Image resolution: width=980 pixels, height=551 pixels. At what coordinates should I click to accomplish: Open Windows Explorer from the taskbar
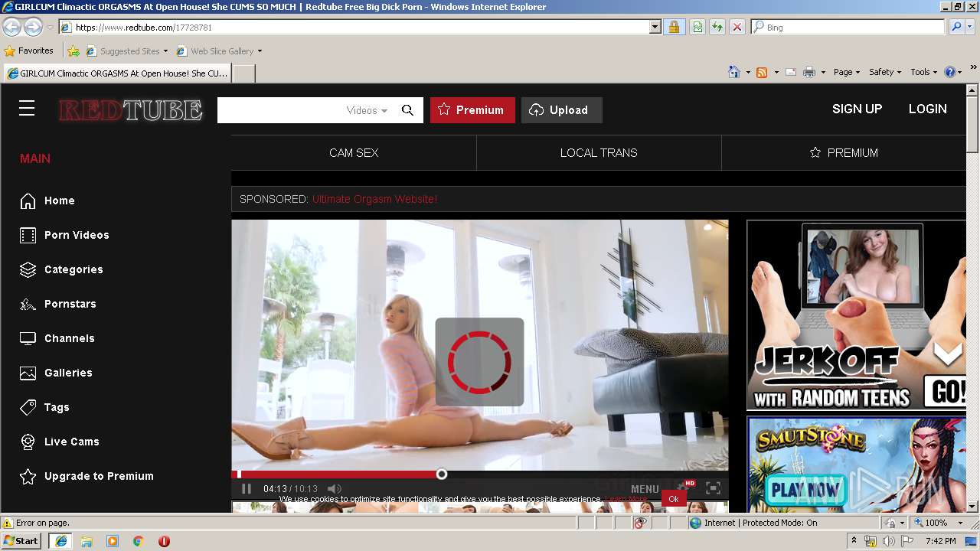[x=87, y=541]
